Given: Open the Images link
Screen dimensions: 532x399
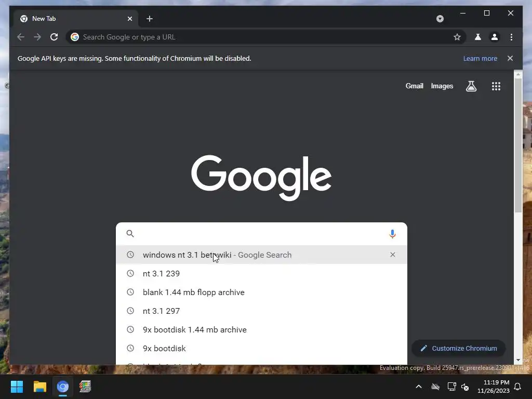Looking at the screenshot, I should click(442, 86).
